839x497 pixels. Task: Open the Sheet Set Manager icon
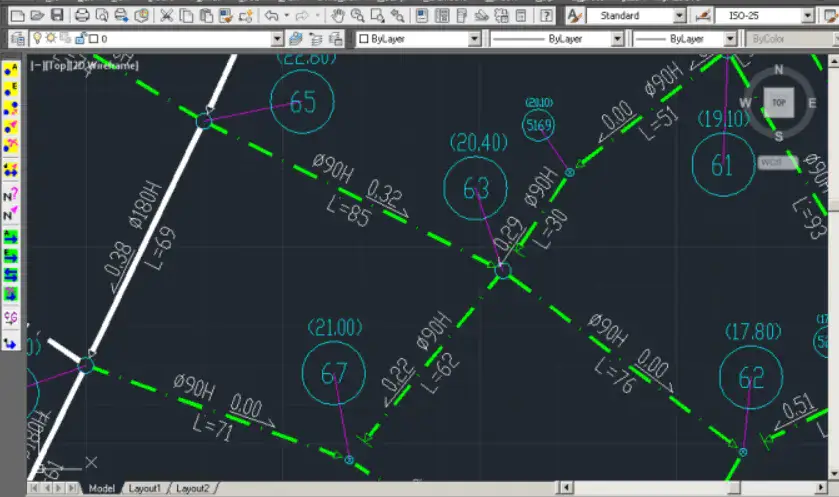coord(482,16)
